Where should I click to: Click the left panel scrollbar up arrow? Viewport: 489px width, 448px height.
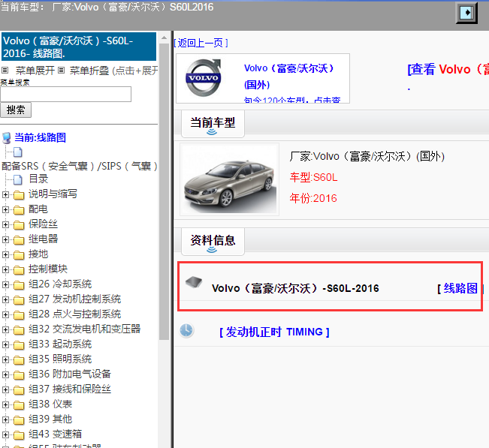point(164,38)
